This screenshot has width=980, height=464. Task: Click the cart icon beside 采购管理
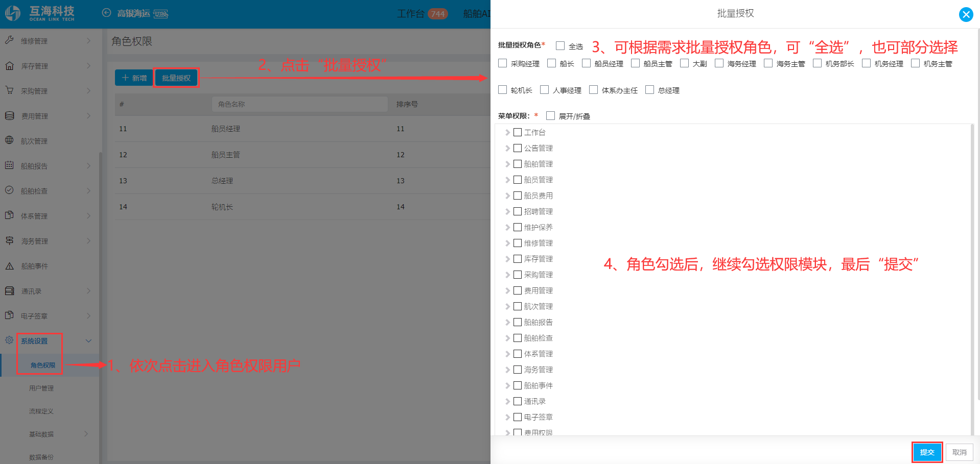click(x=9, y=90)
